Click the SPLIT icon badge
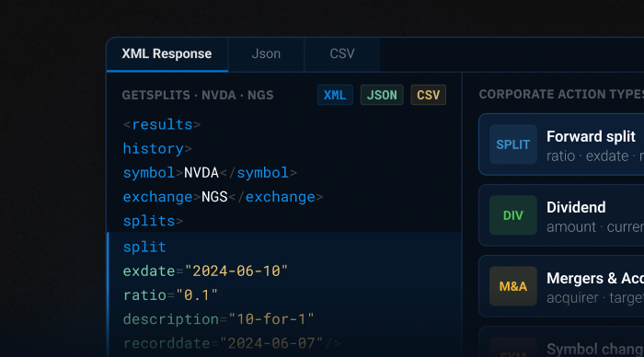The width and height of the screenshot is (644, 357). [x=513, y=144]
